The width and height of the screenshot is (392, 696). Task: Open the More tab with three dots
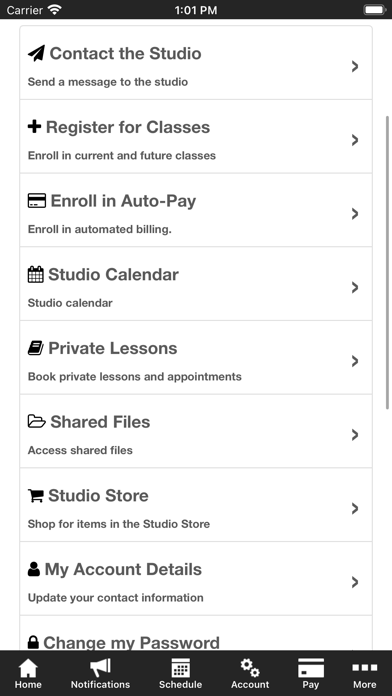(x=364, y=673)
